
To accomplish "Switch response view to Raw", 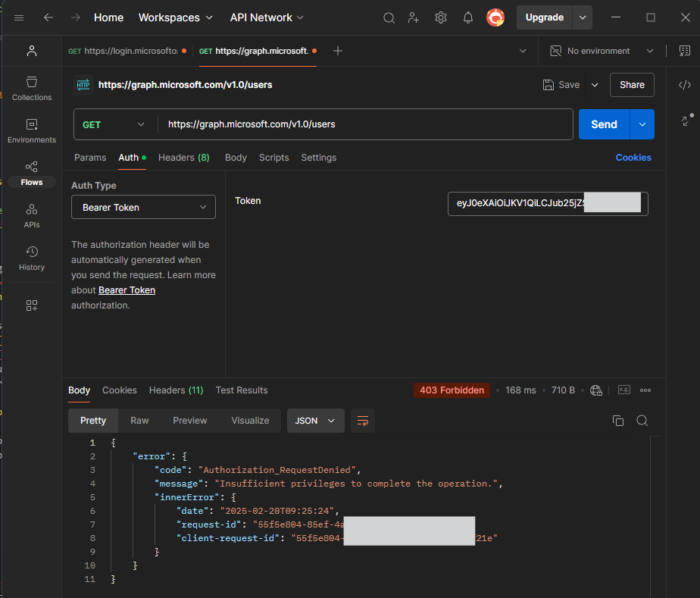I will (x=139, y=421).
